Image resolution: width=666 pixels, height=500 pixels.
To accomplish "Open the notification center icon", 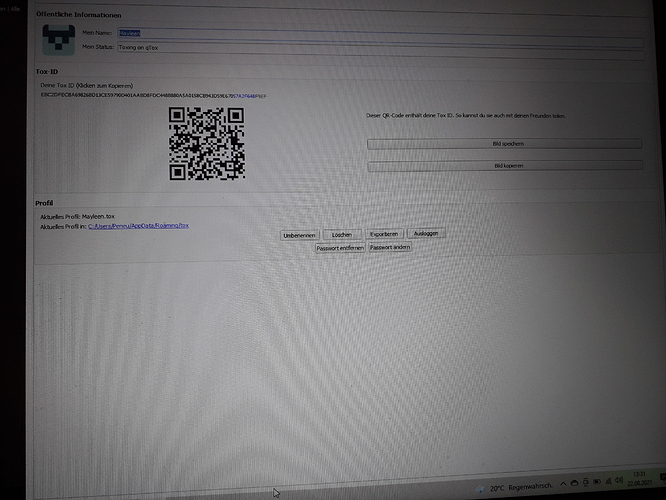I will 662,478.
